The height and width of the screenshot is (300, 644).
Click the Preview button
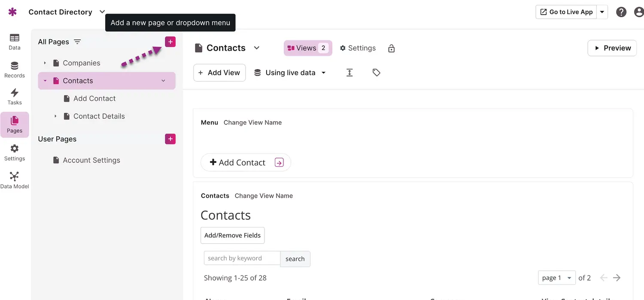(612, 48)
